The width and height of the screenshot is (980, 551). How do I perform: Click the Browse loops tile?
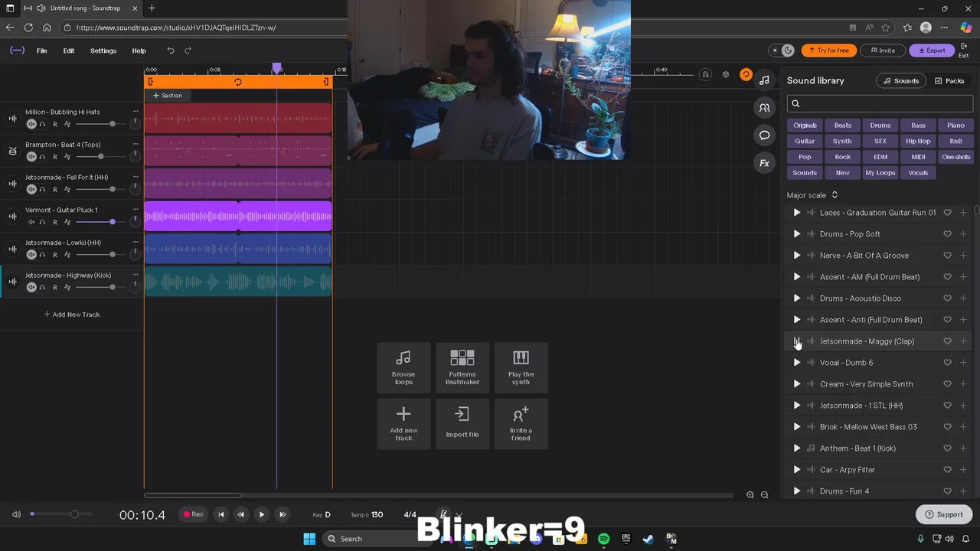pos(403,367)
